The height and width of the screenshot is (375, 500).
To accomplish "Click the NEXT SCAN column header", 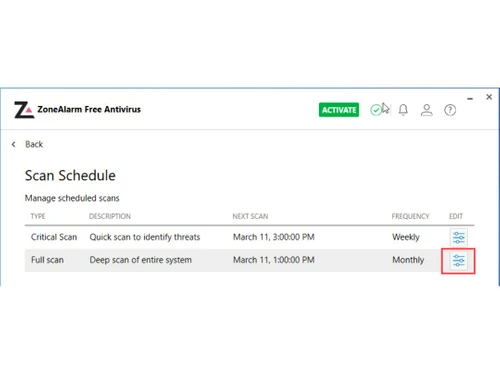I will pyautogui.click(x=250, y=216).
